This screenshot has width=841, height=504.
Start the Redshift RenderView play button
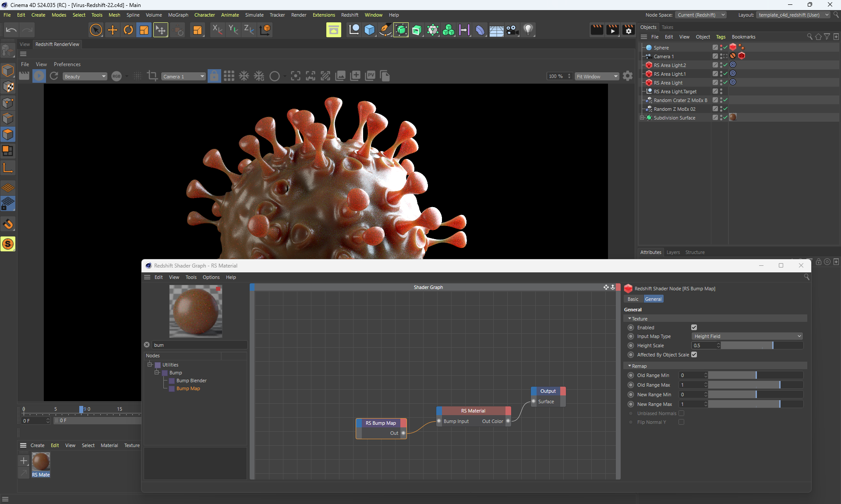coord(39,76)
